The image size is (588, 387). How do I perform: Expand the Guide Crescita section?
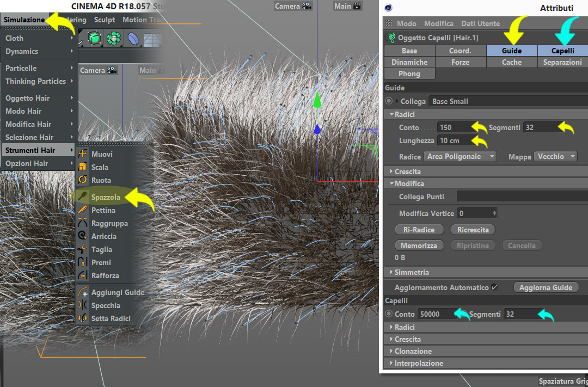coord(391,171)
